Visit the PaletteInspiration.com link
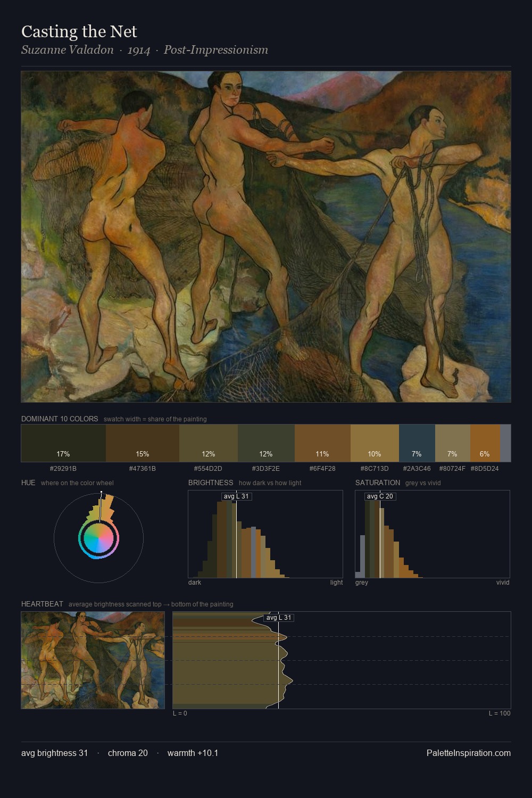Viewport: 532px width, 798px height. (469, 753)
